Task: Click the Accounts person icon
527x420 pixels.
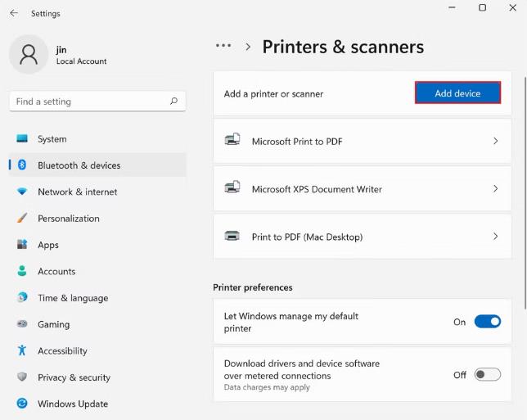Action: click(22, 271)
